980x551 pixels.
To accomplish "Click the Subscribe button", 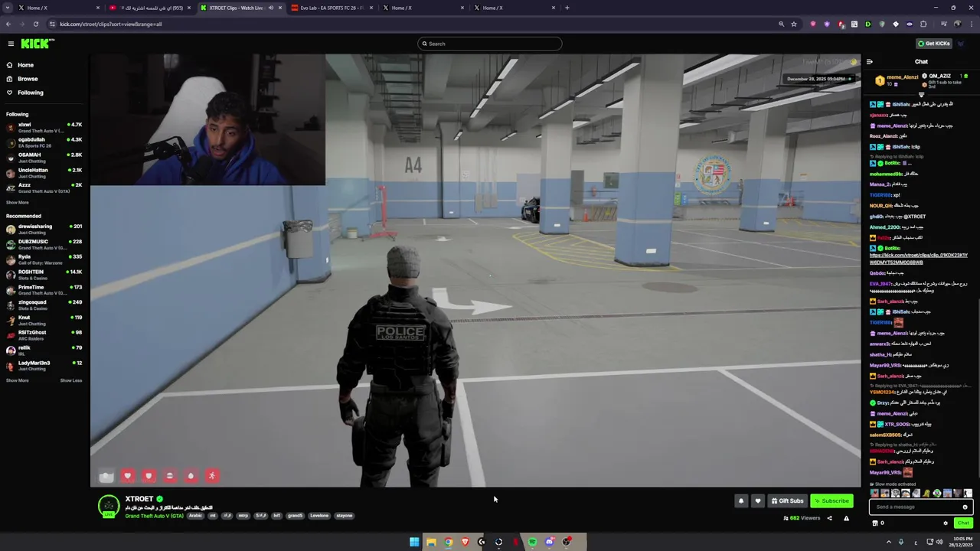I will pos(831,501).
